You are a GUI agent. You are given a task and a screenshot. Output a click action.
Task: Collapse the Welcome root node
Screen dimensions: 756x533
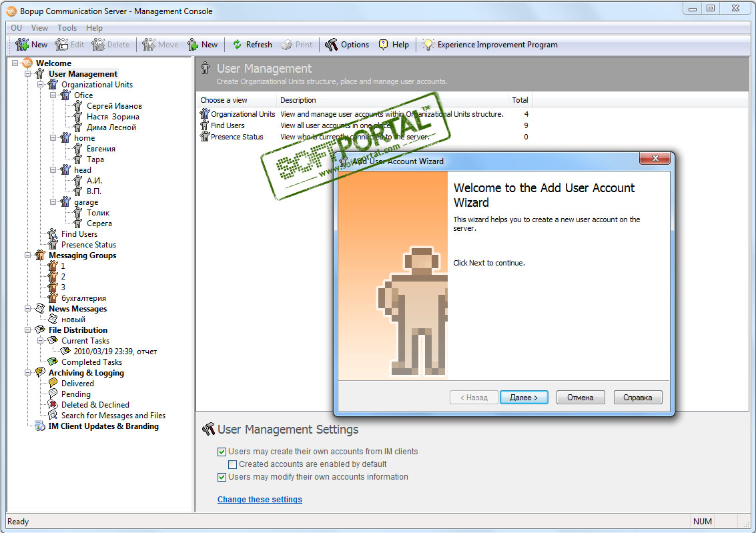(x=15, y=63)
